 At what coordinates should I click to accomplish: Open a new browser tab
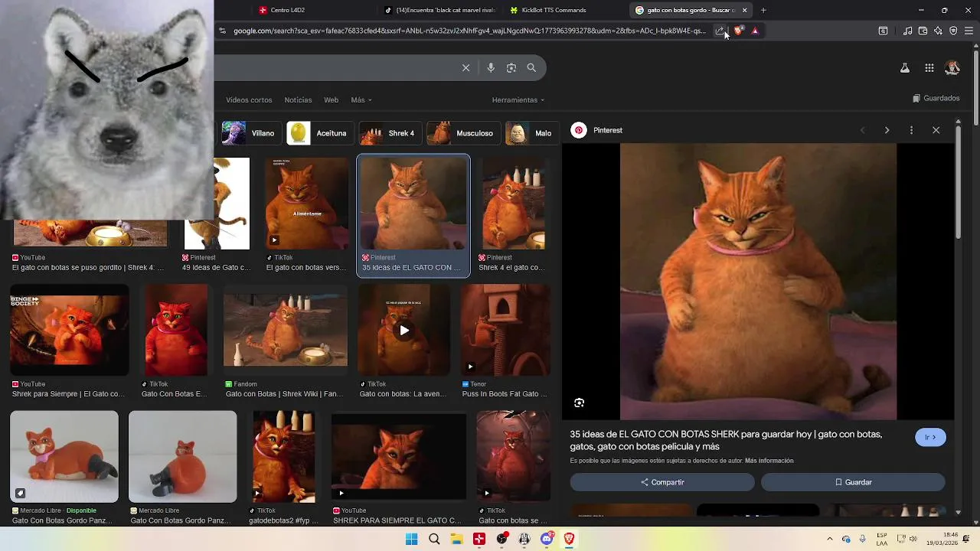763,10
